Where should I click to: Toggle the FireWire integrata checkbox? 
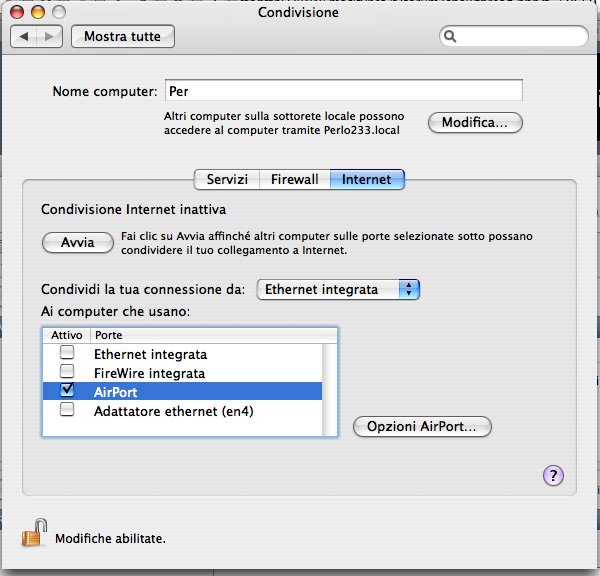point(67,372)
